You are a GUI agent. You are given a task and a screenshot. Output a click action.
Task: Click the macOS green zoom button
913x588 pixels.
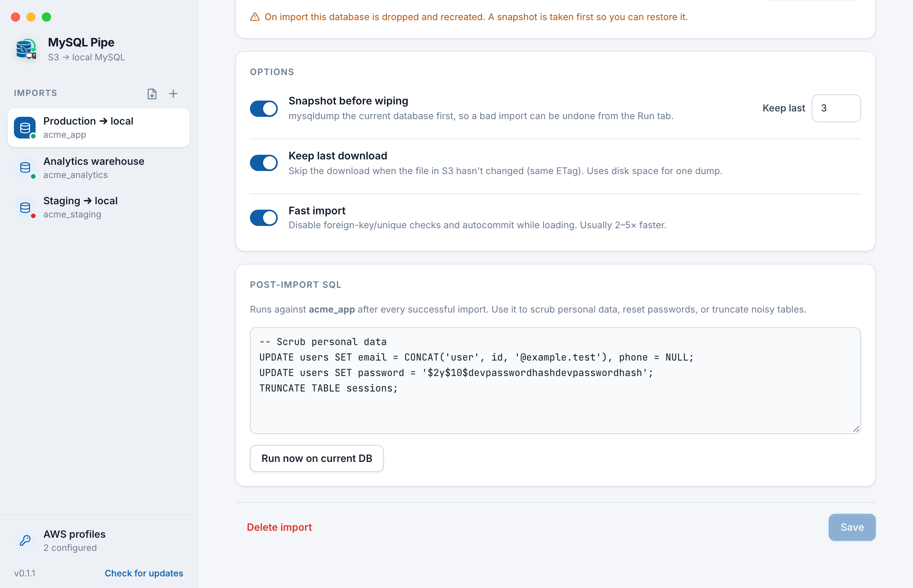[x=46, y=17]
